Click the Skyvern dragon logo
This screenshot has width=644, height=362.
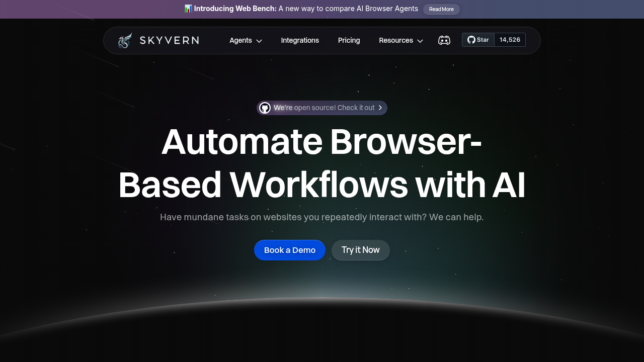(x=124, y=40)
